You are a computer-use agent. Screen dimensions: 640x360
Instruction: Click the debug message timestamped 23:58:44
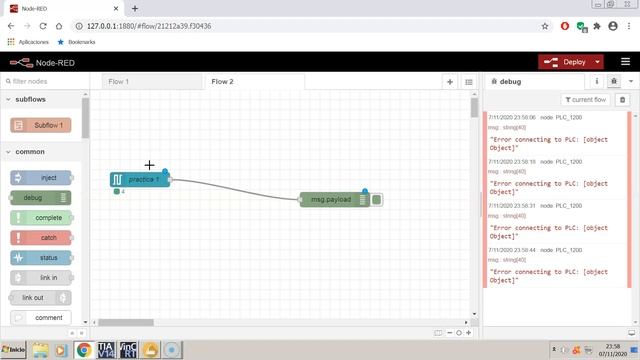click(557, 266)
